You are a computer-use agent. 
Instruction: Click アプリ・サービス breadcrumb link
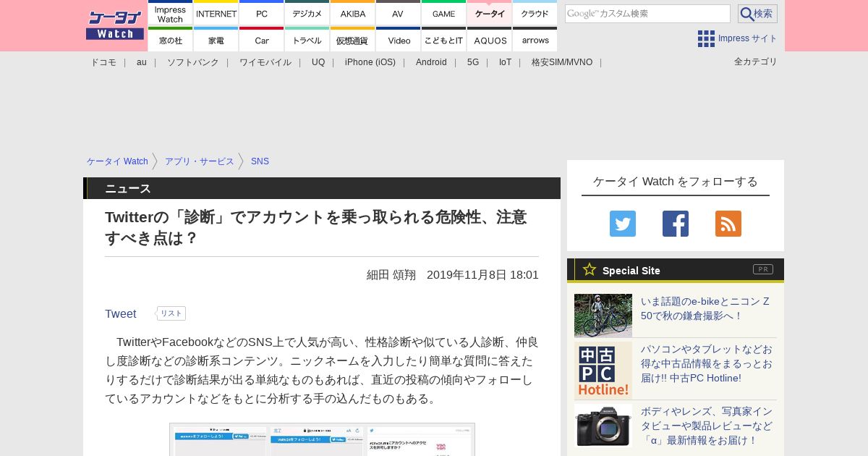tap(200, 161)
